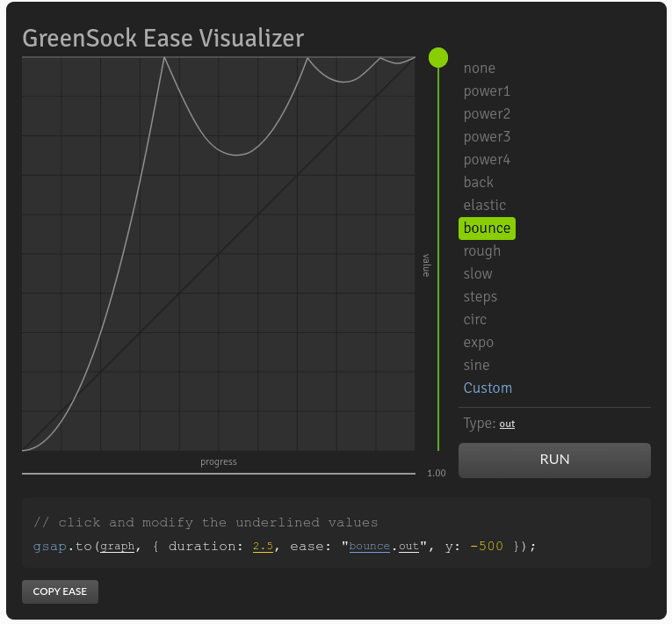The height and width of the screenshot is (624, 672).
Task: Click the green vertical value track
Action: 438,258
